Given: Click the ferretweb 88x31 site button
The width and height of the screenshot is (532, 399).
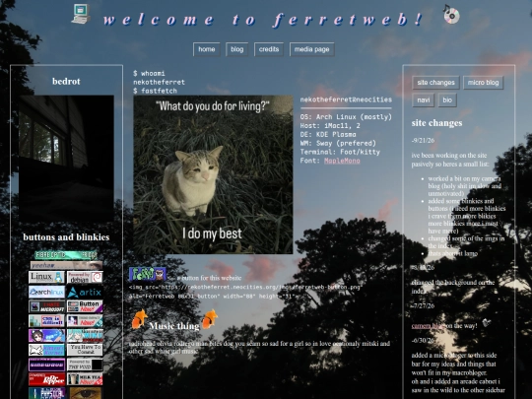Looking at the screenshot, I should pos(147,274).
